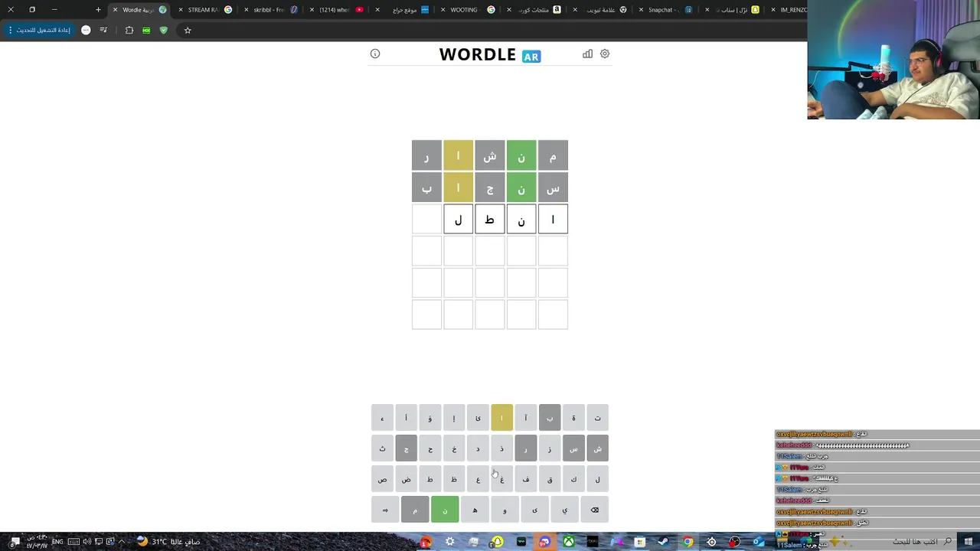
Task: Switch to the WOOTING tab
Action: [x=467, y=10]
